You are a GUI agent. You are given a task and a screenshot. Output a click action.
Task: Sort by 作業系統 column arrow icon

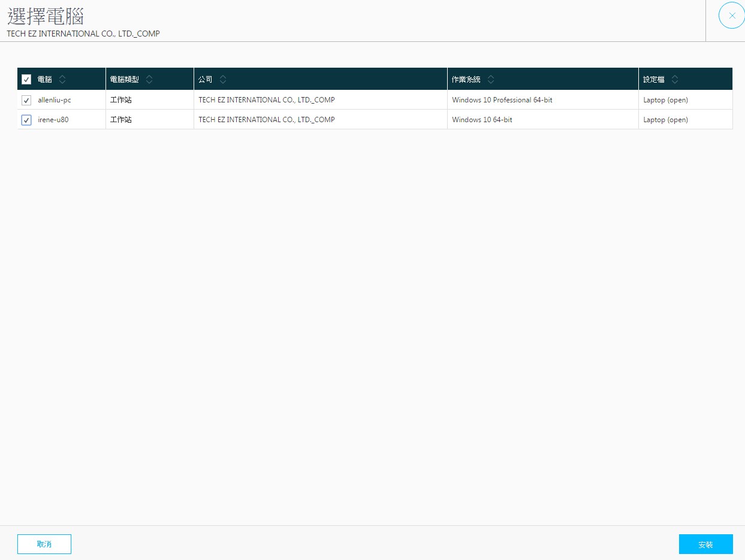tap(490, 79)
